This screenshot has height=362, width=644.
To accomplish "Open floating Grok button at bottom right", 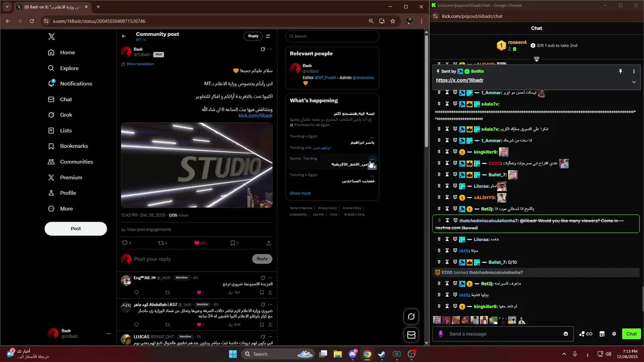I will [411, 316].
